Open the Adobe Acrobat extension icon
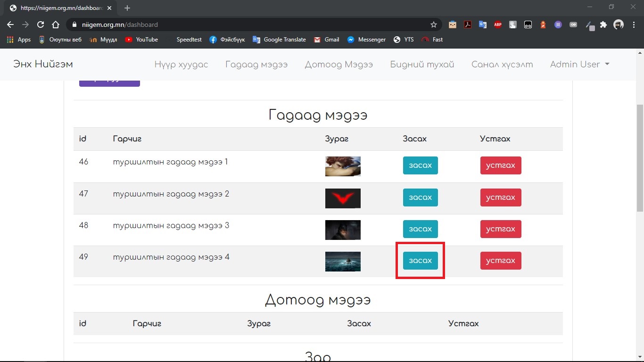 [468, 25]
